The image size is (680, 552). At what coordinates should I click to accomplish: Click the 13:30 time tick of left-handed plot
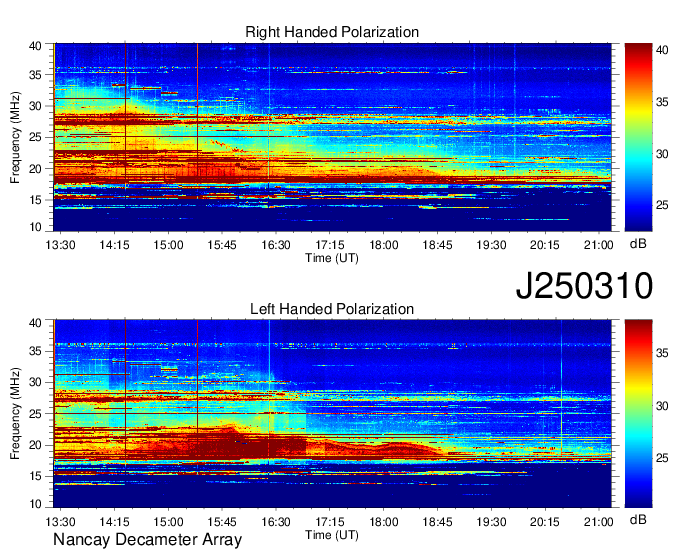[x=60, y=522]
